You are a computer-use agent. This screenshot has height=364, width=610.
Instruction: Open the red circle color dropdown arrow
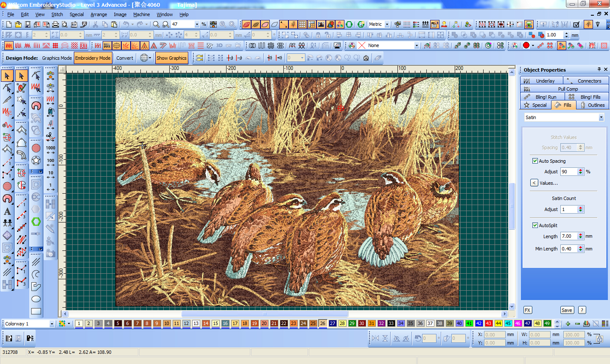tap(532, 45)
